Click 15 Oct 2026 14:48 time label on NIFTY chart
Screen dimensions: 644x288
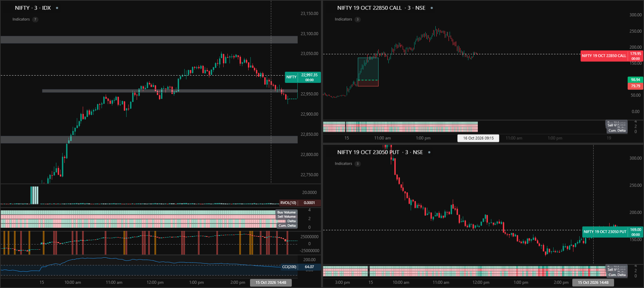click(x=271, y=282)
